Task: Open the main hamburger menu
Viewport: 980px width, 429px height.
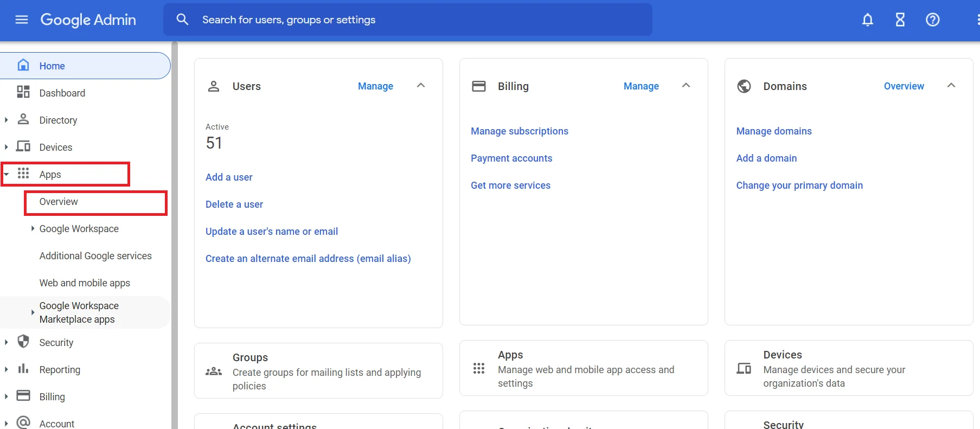Action: 22,20
